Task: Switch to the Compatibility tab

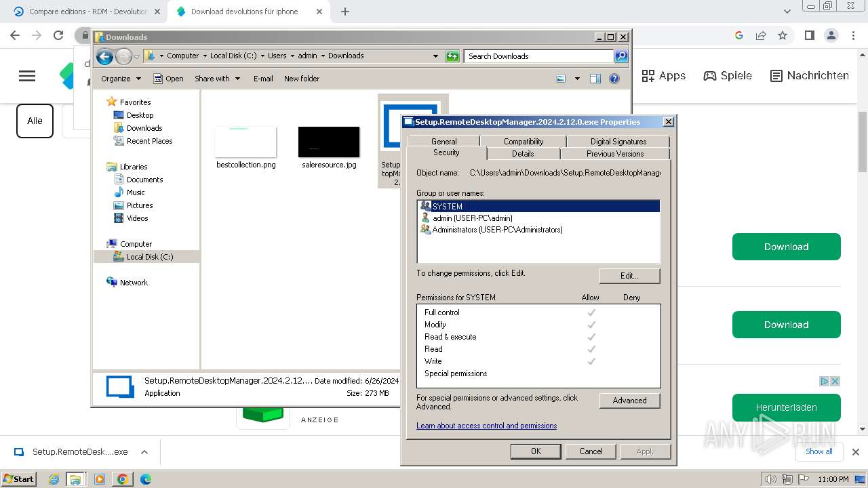Action: pos(524,141)
